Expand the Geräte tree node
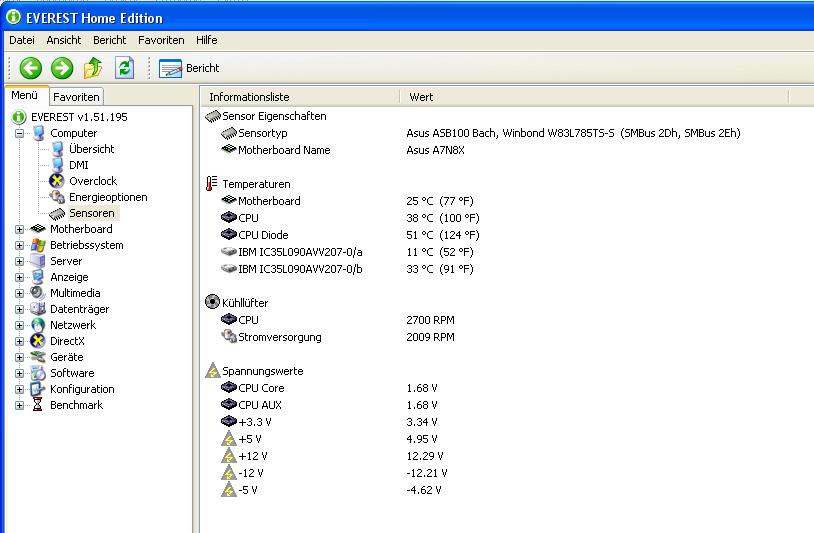The image size is (814, 533). [x=19, y=358]
